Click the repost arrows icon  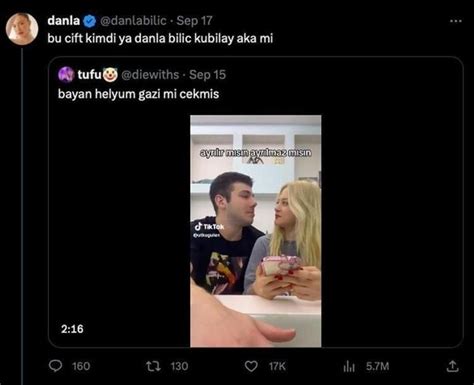(x=153, y=366)
